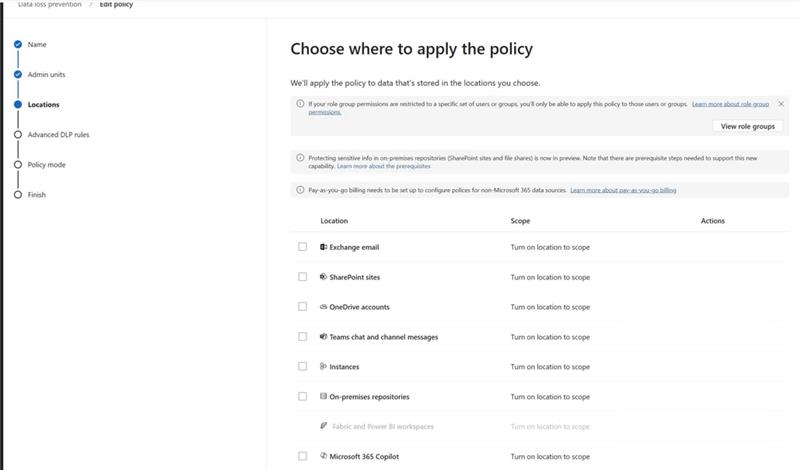Viewport: 800px width, 470px height.
Task: Open Learn more about role group permissions link
Action: click(730, 104)
